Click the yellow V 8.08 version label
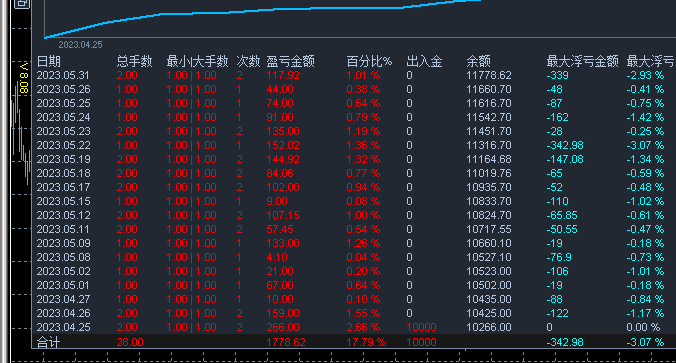The width and height of the screenshot is (676, 363). point(24,78)
